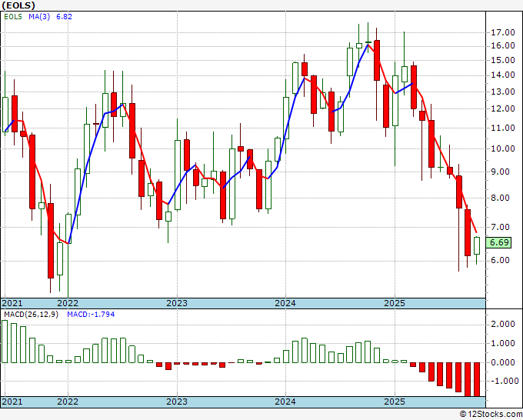Click the 2024 label on price chart timeline
This screenshot has height=420, width=523.
pos(285,303)
